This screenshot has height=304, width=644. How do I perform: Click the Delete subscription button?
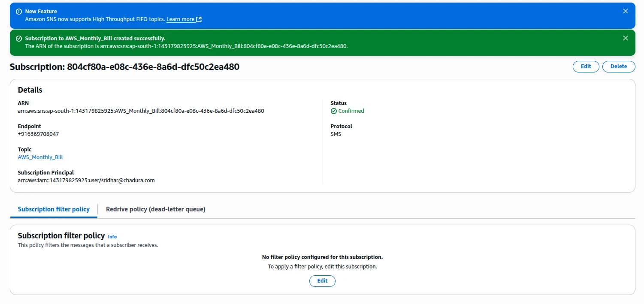pyautogui.click(x=619, y=66)
